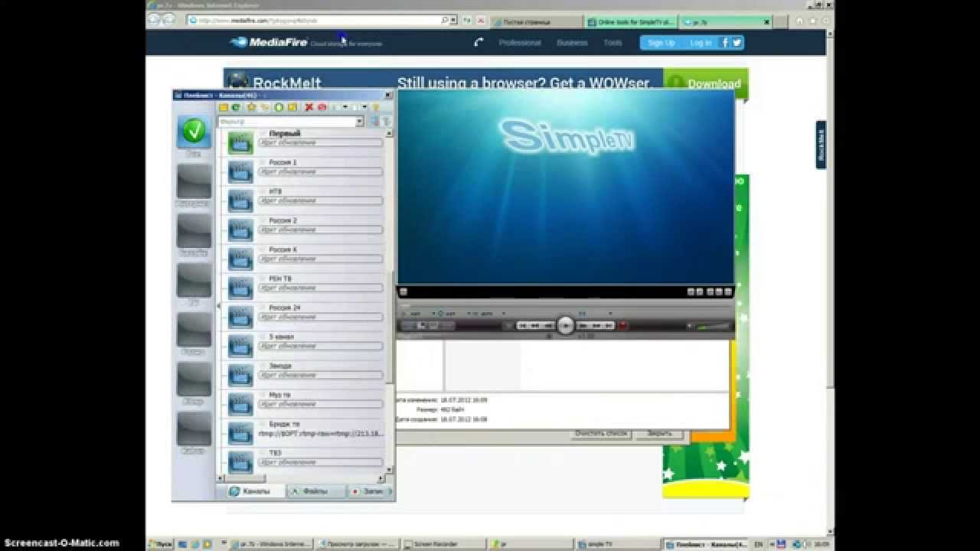Open the Professional menu on MediaFire
The width and height of the screenshot is (980, 551).
click(520, 43)
